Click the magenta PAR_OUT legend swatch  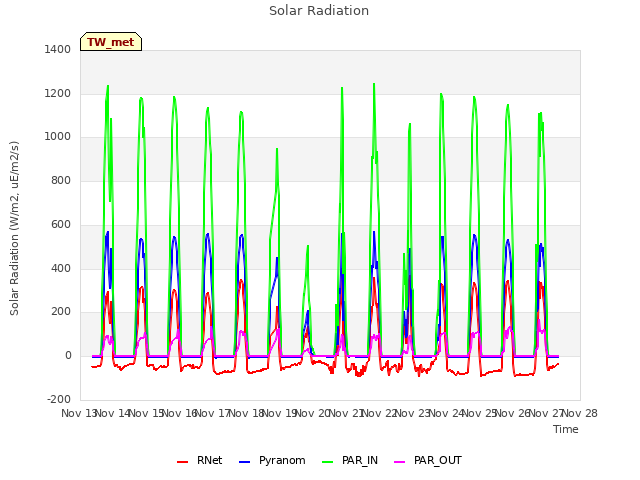point(400,462)
